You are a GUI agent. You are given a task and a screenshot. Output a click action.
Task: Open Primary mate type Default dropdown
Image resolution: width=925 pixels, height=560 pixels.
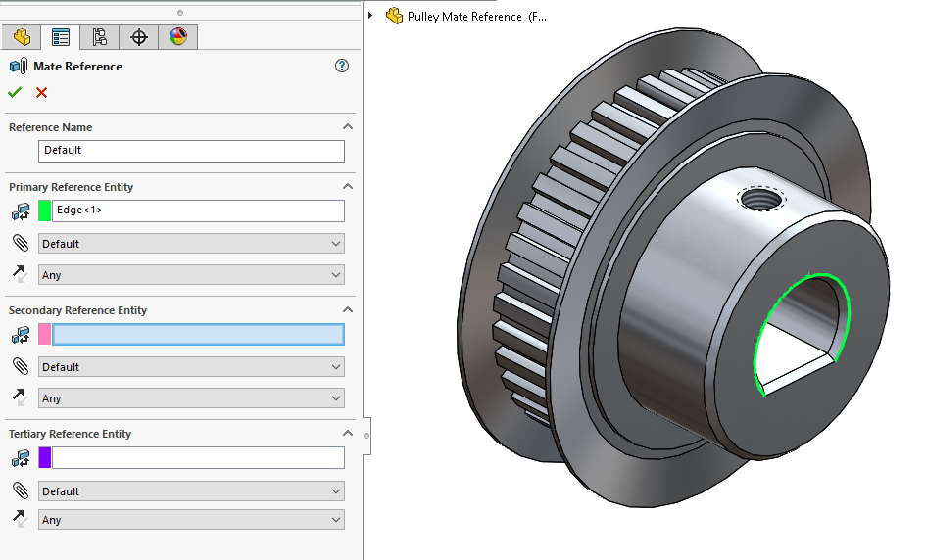tap(191, 244)
